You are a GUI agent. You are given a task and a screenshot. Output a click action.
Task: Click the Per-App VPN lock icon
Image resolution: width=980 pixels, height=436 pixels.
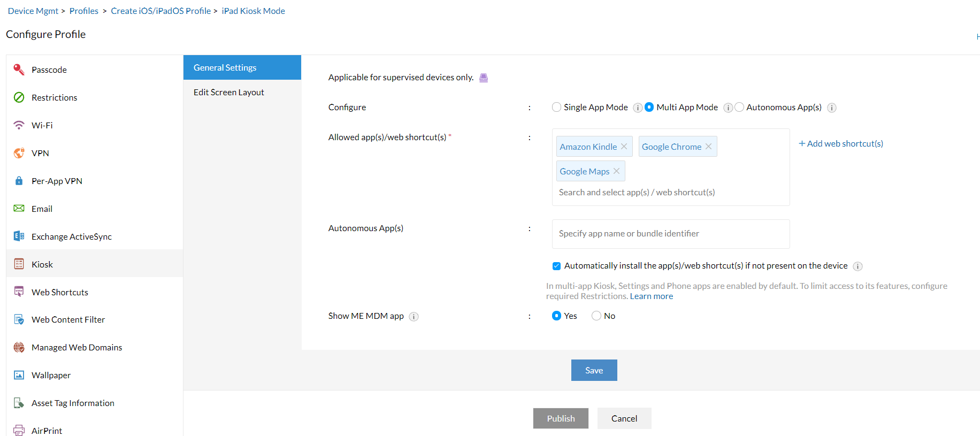pos(19,181)
